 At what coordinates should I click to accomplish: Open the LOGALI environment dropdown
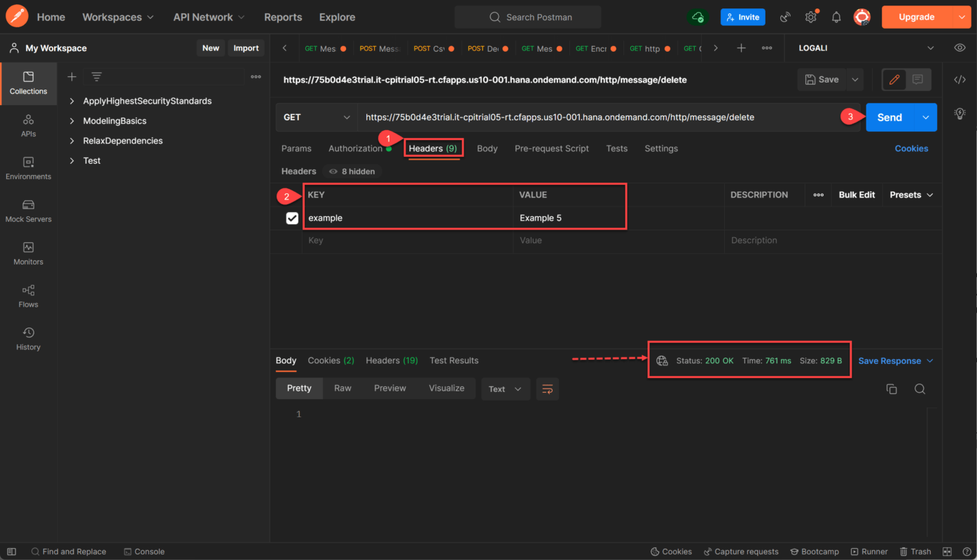pos(867,48)
